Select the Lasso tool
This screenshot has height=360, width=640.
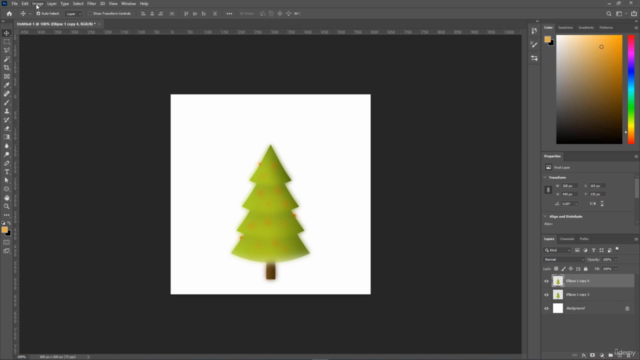7,50
